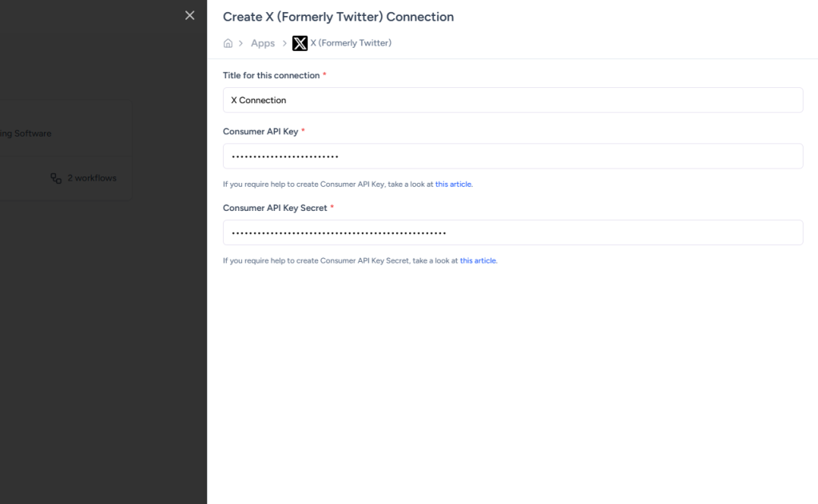This screenshot has width=818, height=504.
Task: Open 'this article' link for Consumer API Key
Action: click(453, 185)
